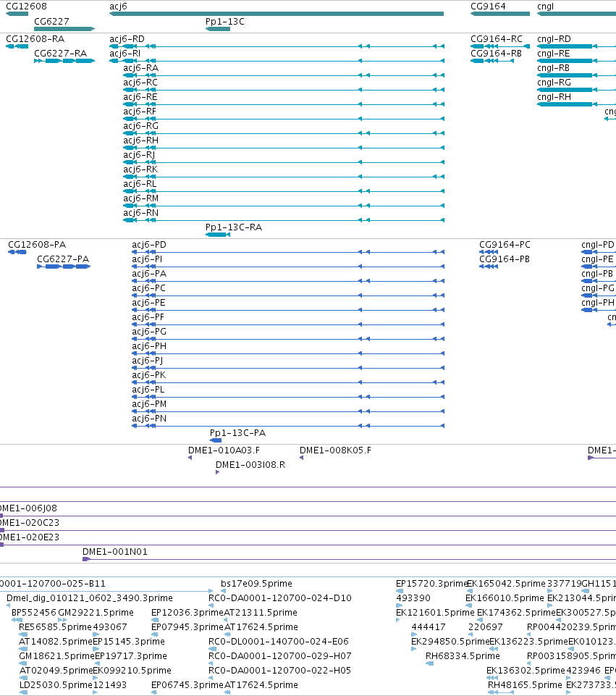
Task: Click the RH48165.5prime EST
Action: pyautogui.click(x=501, y=692)
